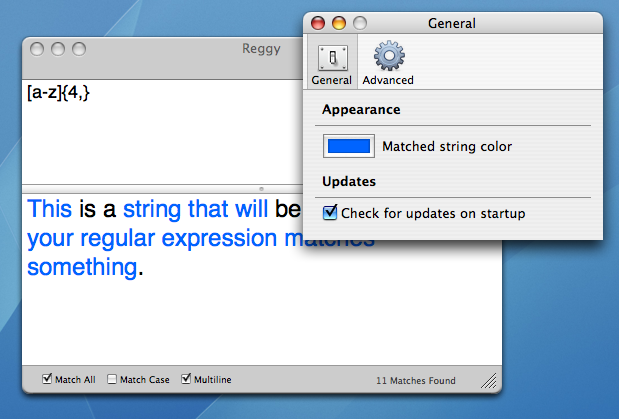Toggle the Multiline checkbox
Viewport: 619px width, 419px height.
pos(186,379)
